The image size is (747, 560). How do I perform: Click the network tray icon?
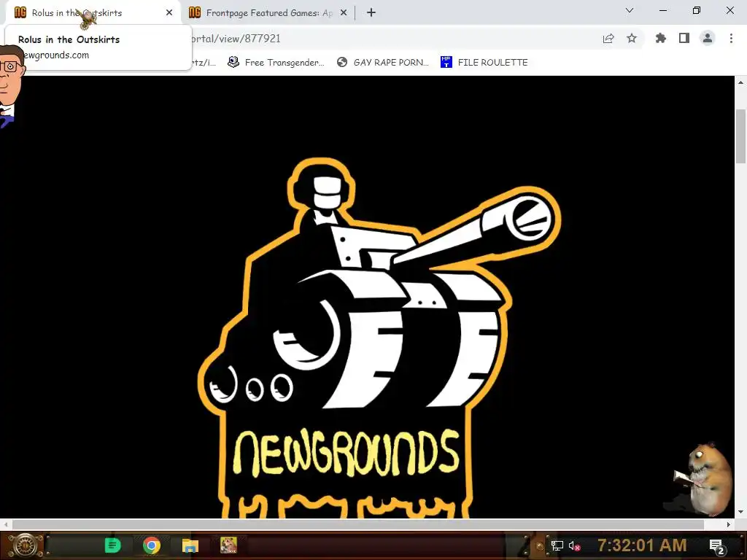(557, 545)
